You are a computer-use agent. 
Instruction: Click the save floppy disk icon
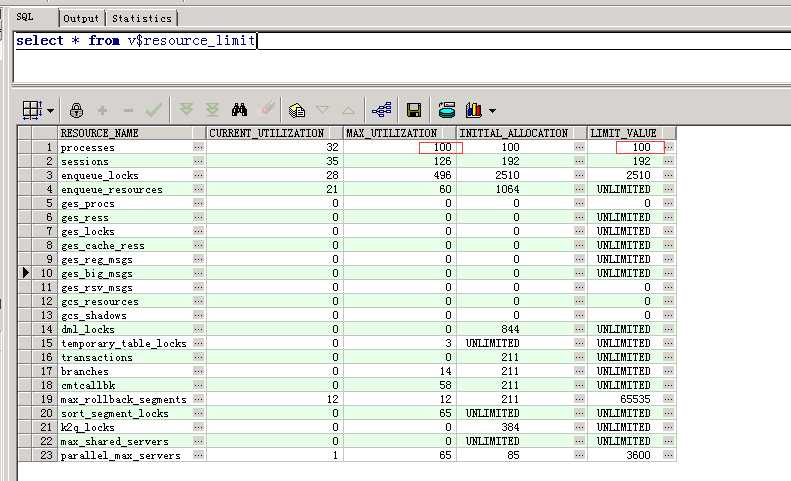click(414, 110)
